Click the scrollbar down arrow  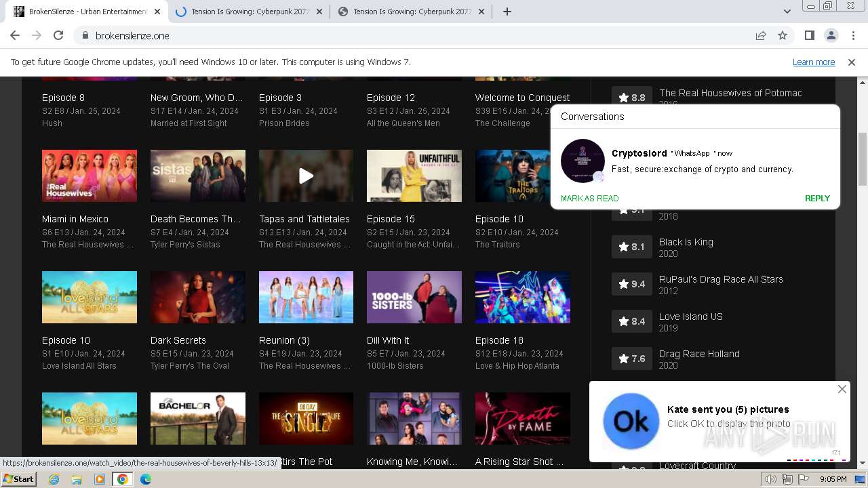pos(863,464)
